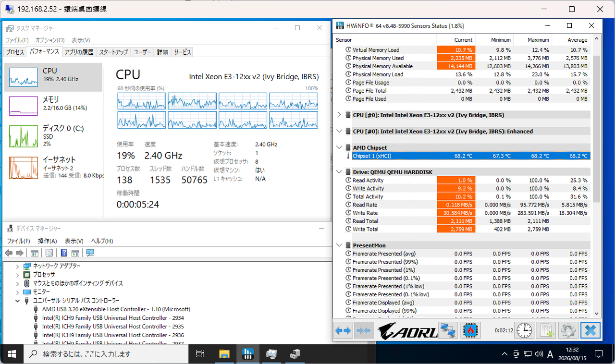Switch to スタートアップ tab
This screenshot has height=364, width=615.
point(113,52)
